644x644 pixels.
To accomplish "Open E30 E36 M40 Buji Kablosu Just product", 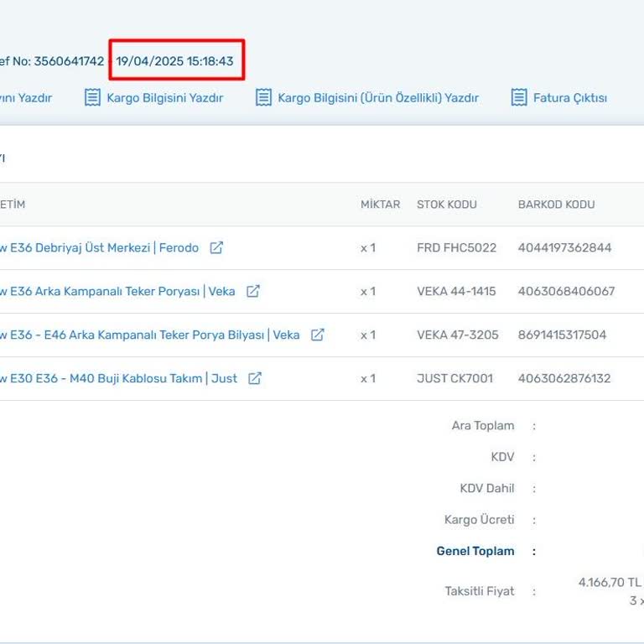I will (x=117, y=379).
